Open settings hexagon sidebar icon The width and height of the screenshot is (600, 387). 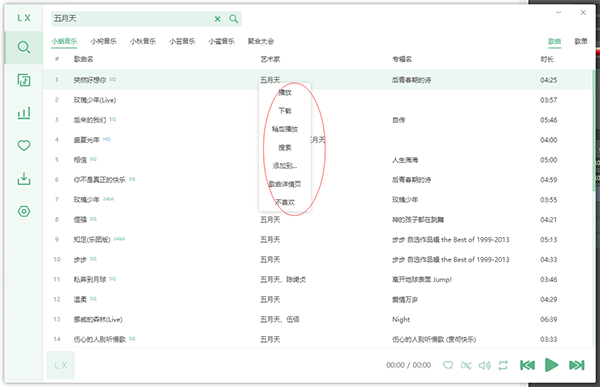point(24,211)
